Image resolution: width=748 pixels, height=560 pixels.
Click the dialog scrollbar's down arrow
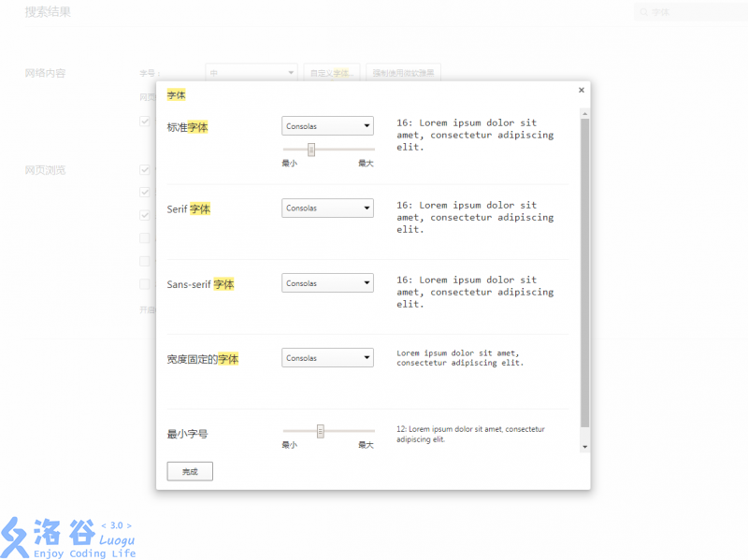[x=585, y=447]
